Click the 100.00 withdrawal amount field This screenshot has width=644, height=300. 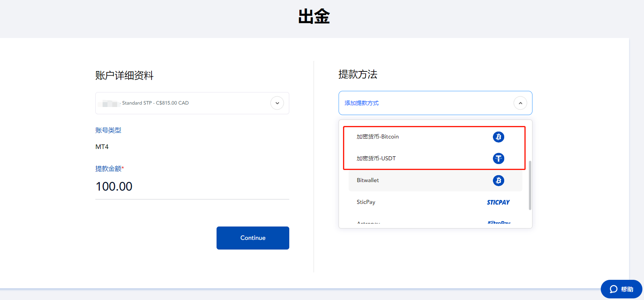pyautogui.click(x=192, y=187)
